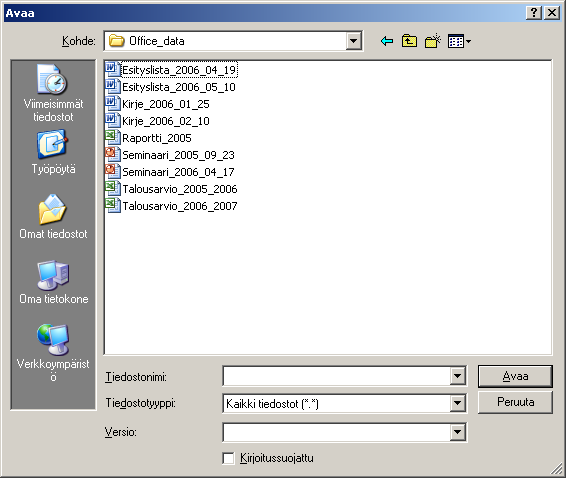
Task: Open Viimeisimmät tiedostot shortcut
Action: coord(53,93)
